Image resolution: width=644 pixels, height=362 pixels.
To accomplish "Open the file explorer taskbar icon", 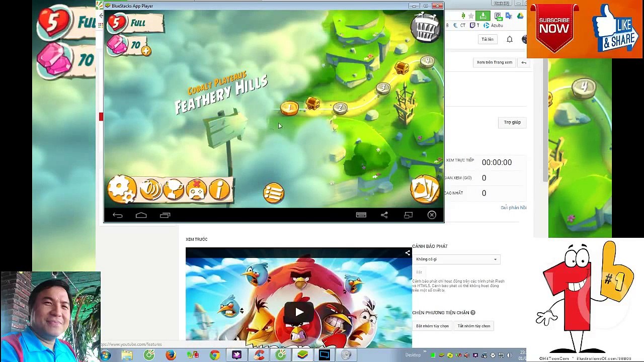I will tap(127, 355).
